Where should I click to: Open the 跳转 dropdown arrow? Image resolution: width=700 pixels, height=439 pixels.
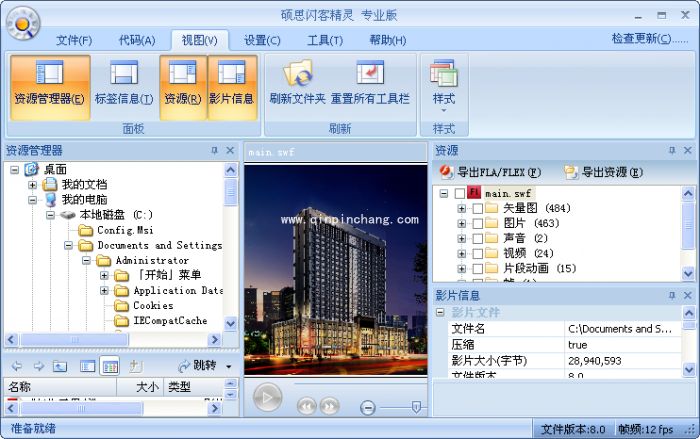[229, 367]
